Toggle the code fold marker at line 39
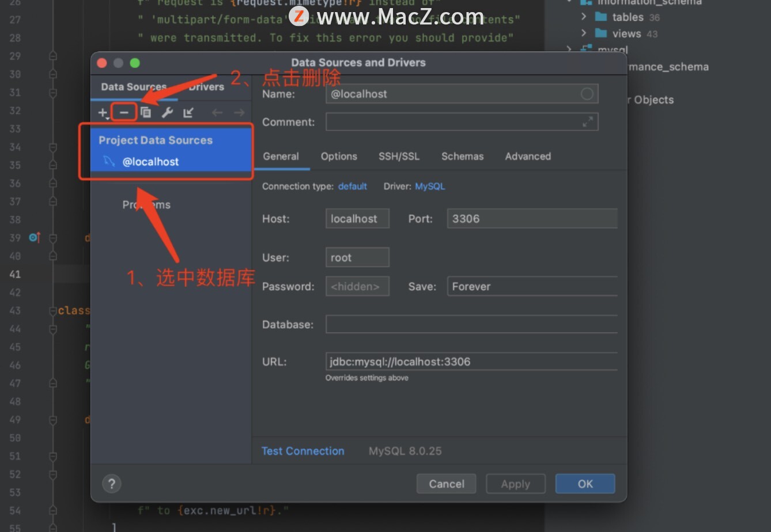This screenshot has width=771, height=532. click(53, 237)
